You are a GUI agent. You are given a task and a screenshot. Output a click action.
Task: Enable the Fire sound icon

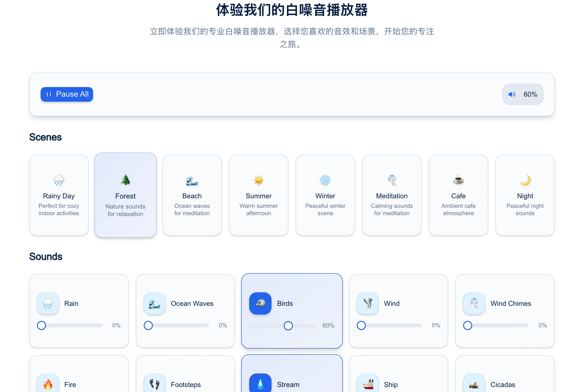point(48,383)
